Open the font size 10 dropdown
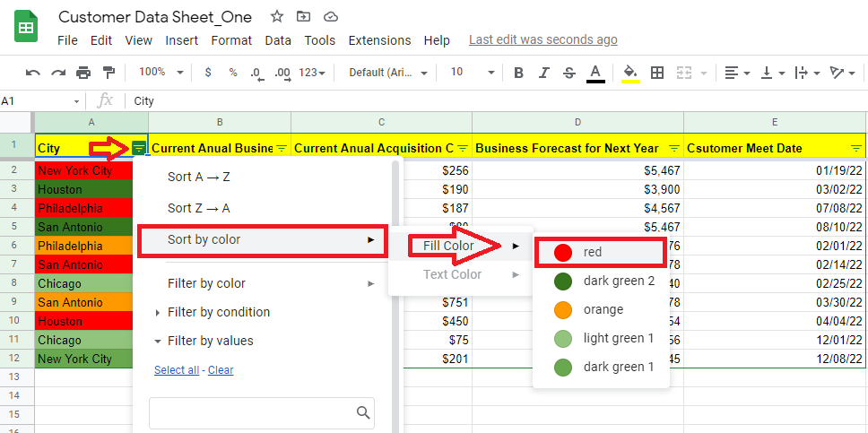Image resolution: width=868 pixels, height=433 pixels. click(473, 73)
